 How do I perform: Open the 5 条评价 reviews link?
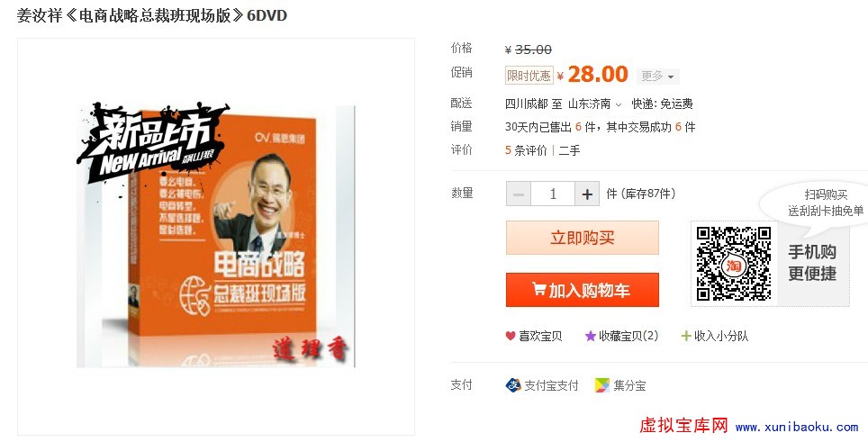[526, 150]
